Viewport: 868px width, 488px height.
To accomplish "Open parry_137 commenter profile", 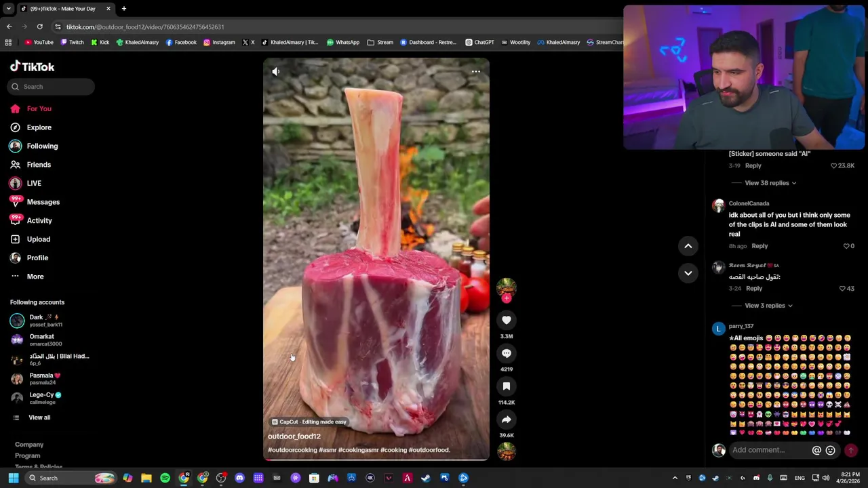I will [x=741, y=327].
